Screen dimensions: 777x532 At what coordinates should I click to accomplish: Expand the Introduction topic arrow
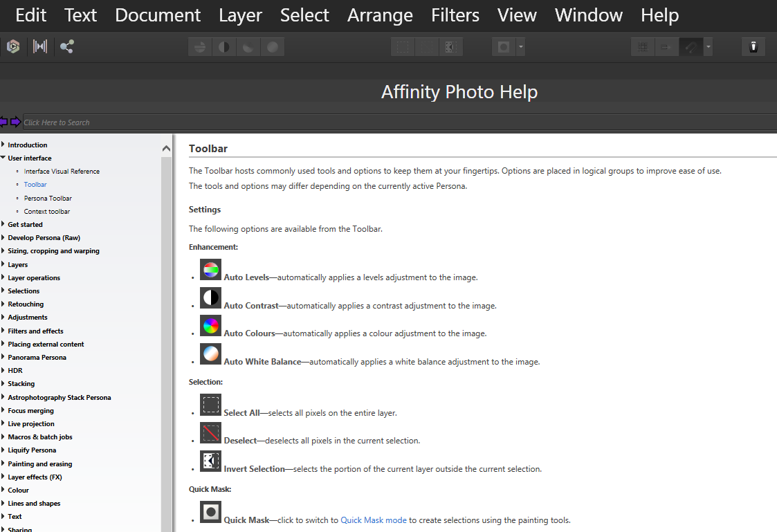(3, 144)
